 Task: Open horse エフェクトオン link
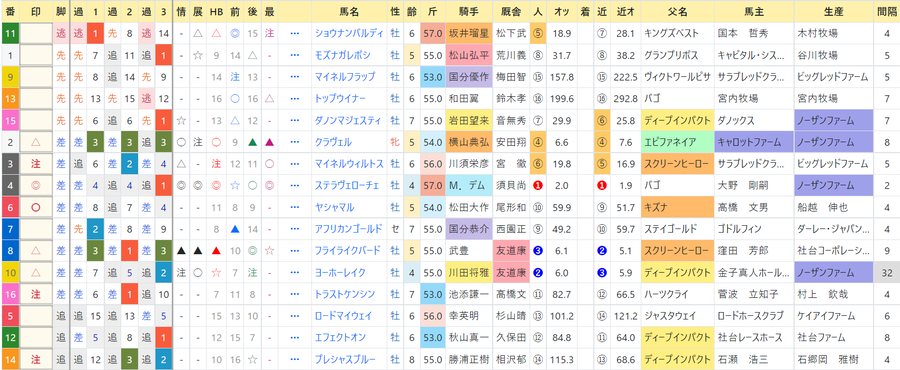pos(341,337)
